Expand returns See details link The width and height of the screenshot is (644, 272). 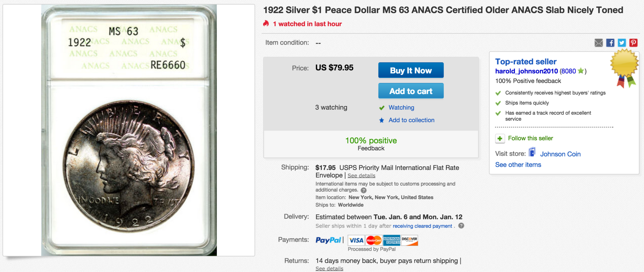click(329, 269)
